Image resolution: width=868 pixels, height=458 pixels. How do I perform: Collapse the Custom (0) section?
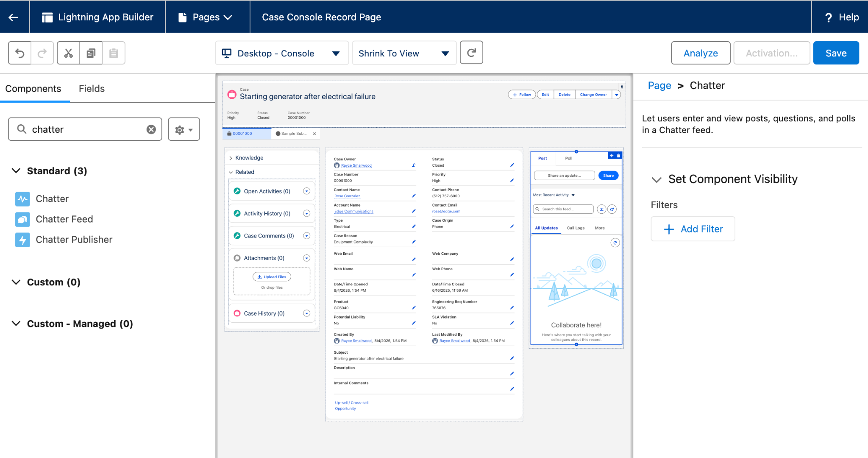pyautogui.click(x=16, y=282)
